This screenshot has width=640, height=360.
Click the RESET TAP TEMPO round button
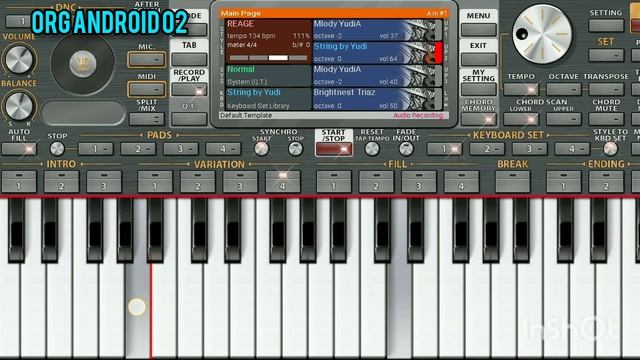(x=372, y=149)
